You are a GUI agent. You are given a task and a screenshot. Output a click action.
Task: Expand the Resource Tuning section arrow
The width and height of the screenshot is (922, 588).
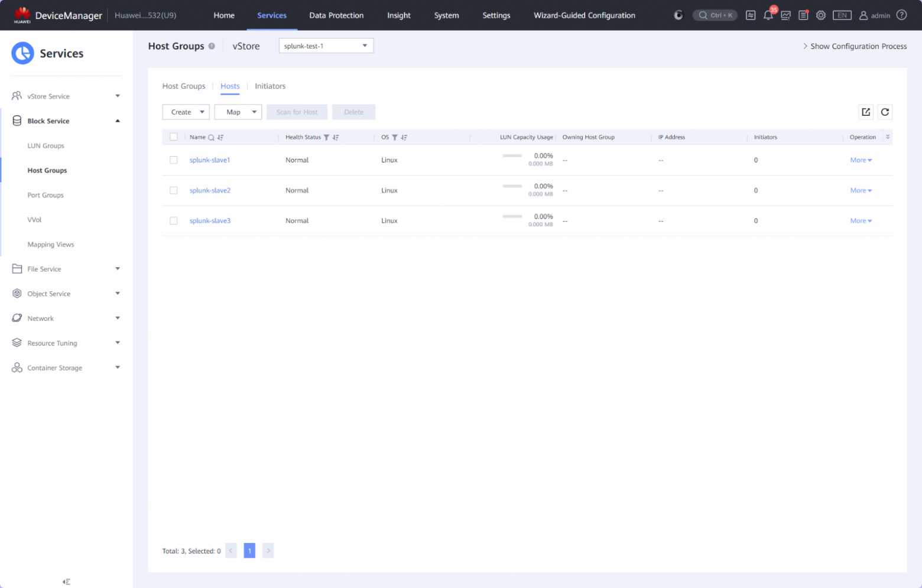(118, 343)
